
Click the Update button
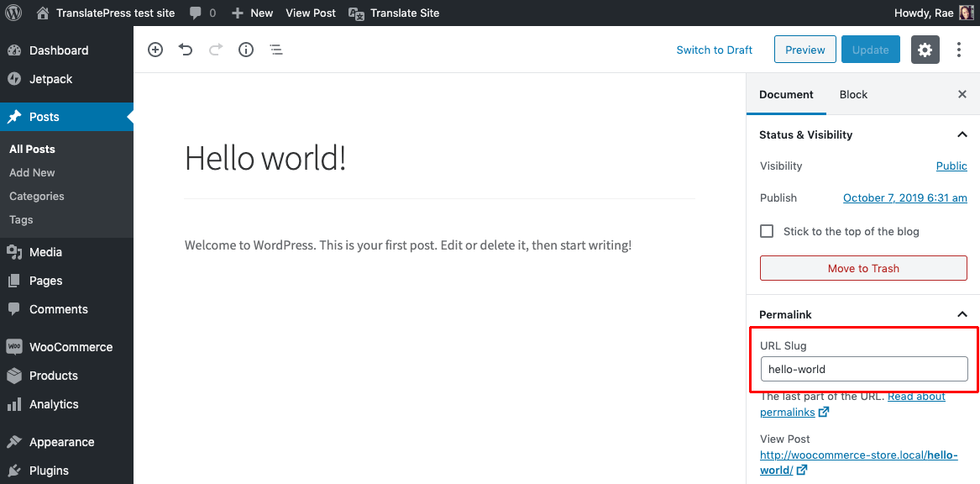[870, 50]
